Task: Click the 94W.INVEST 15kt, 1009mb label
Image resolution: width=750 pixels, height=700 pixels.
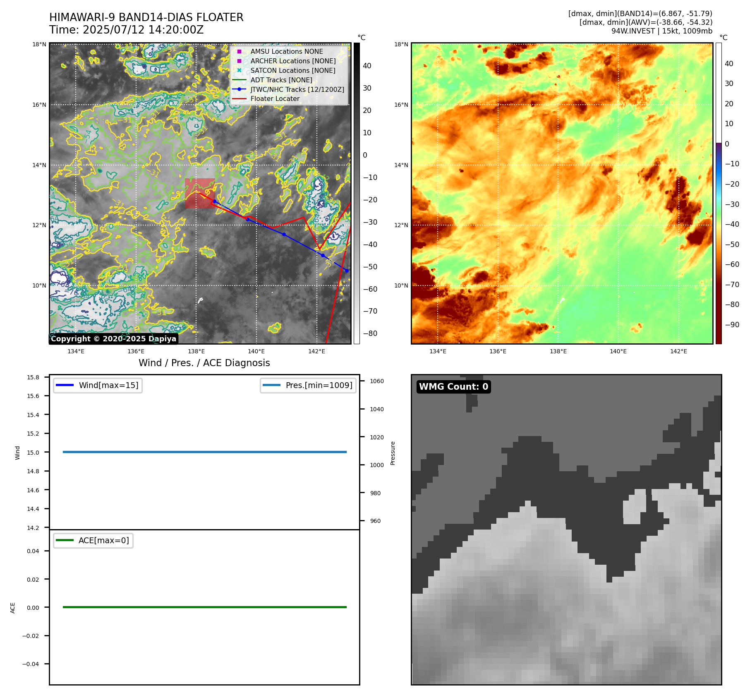Action: 662,31
